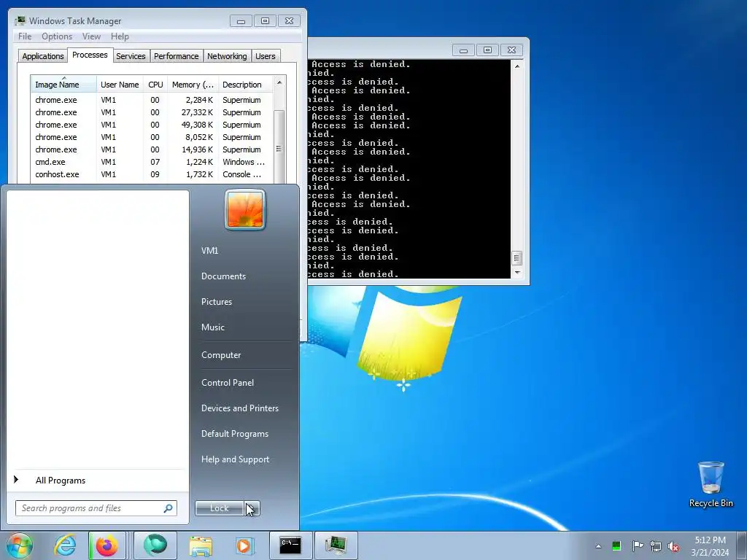This screenshot has width=747, height=560.
Task: Open the View menu in Task Manager
Action: [x=91, y=36]
